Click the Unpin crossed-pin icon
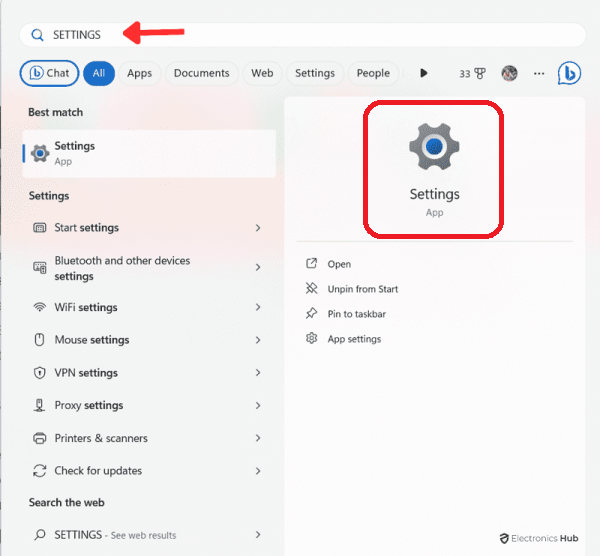The width and height of the screenshot is (600, 556). tap(311, 288)
